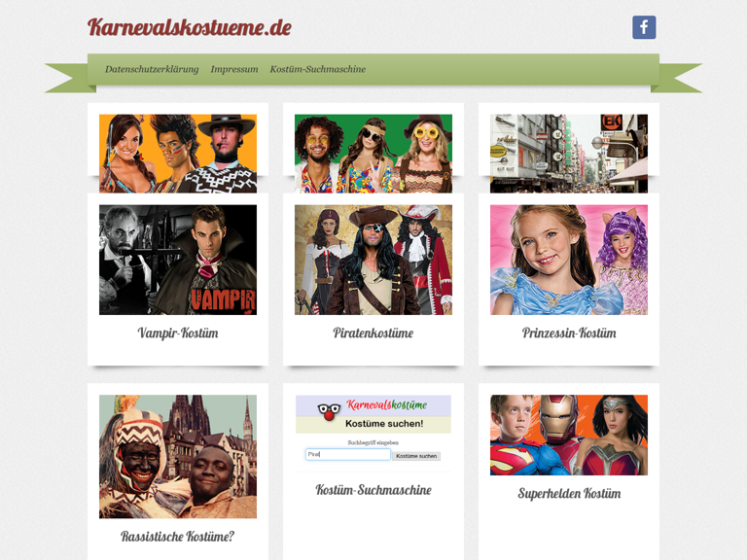747x560 pixels.
Task: Click the Karnevalskostueme.de site logo
Action: click(x=189, y=27)
